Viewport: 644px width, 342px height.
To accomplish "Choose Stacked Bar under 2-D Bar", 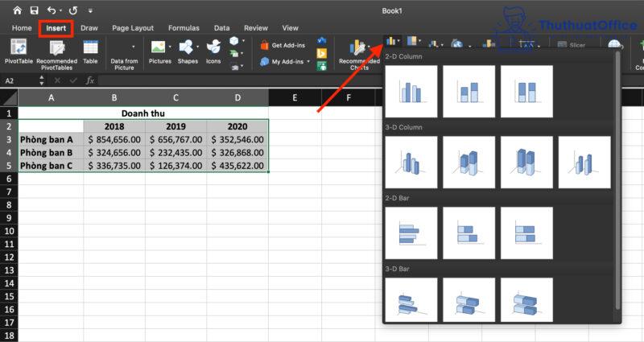I will tap(469, 233).
